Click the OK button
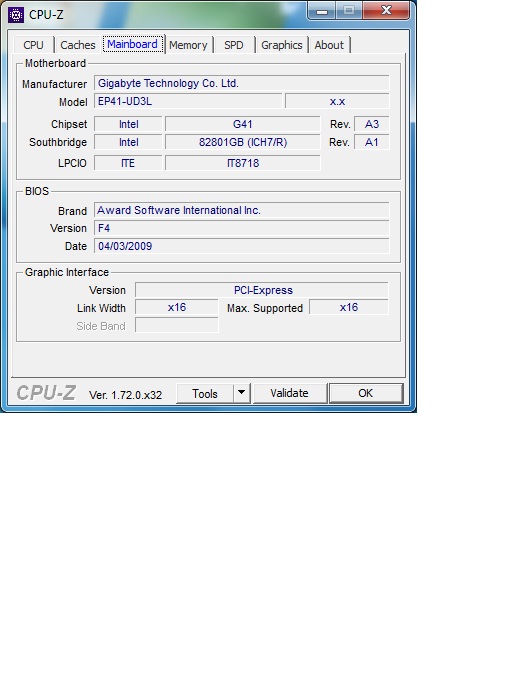This screenshot has width=525, height=700. click(x=366, y=393)
